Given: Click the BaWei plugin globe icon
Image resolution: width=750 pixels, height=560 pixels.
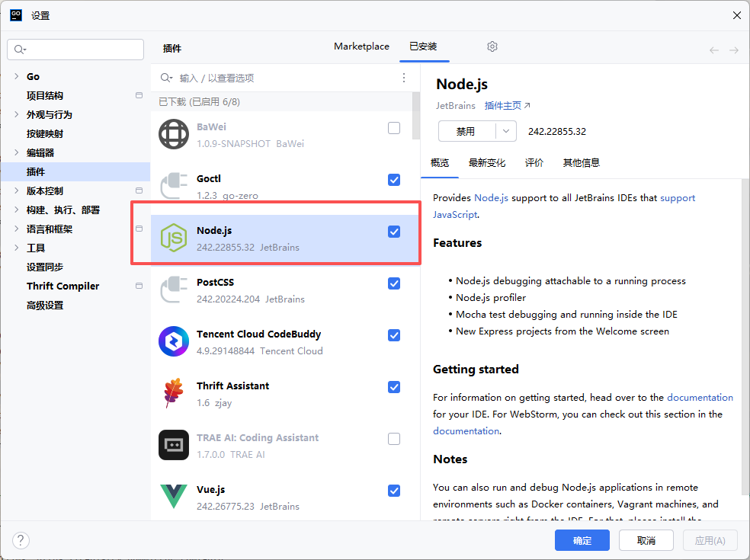Looking at the screenshot, I should (174, 134).
